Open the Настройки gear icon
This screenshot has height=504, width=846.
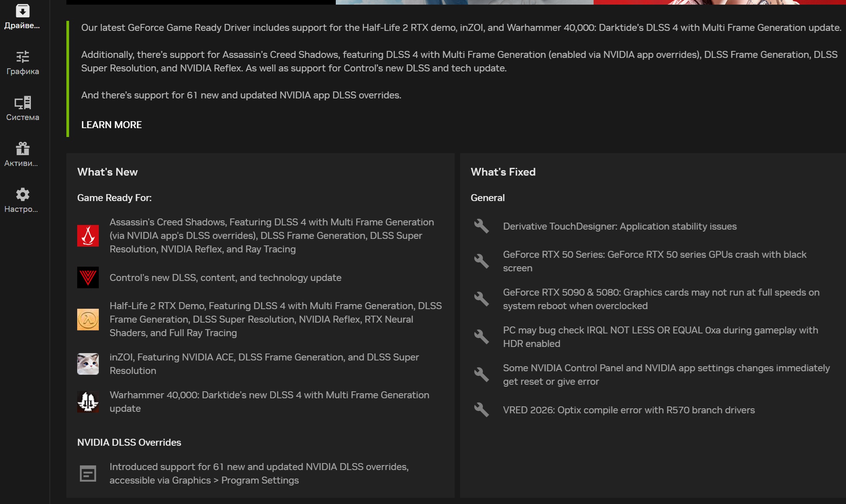23,194
